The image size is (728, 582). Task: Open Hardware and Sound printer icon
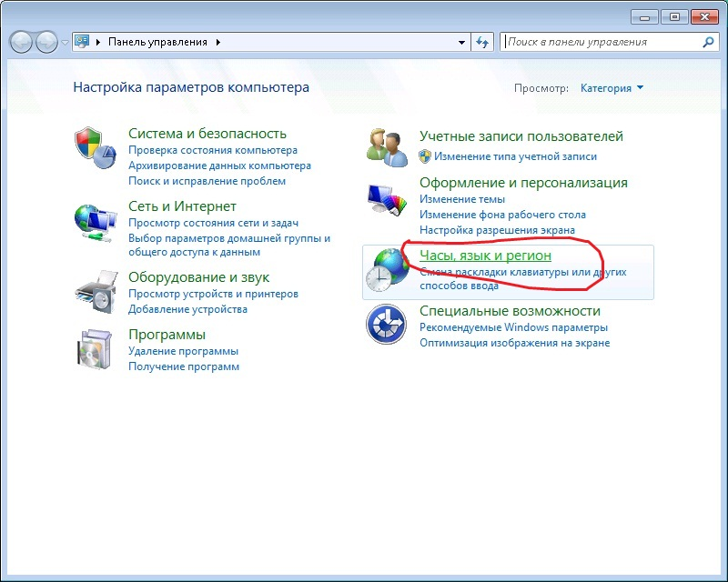pyautogui.click(x=96, y=292)
